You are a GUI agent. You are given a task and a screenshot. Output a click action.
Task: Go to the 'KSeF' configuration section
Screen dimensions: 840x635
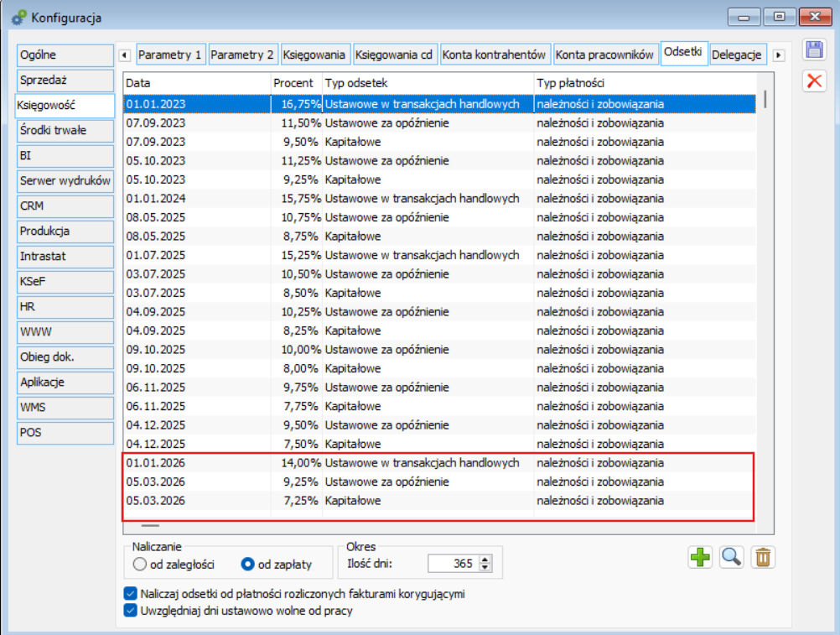[x=65, y=282]
